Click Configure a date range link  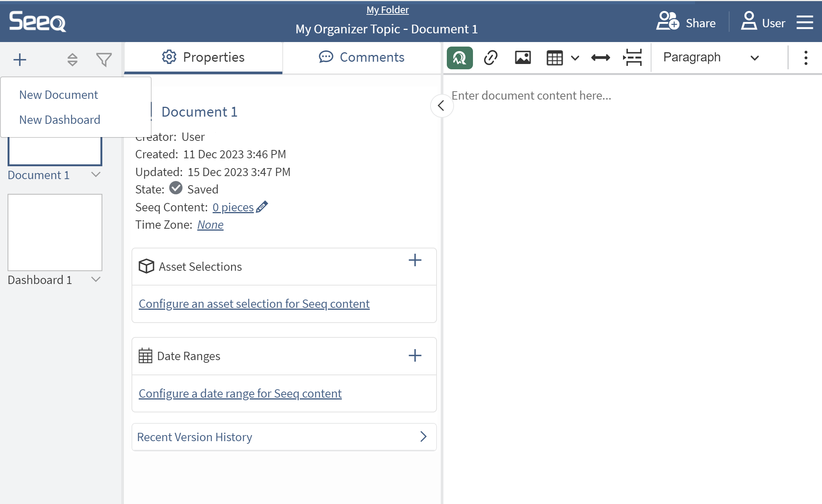click(240, 393)
